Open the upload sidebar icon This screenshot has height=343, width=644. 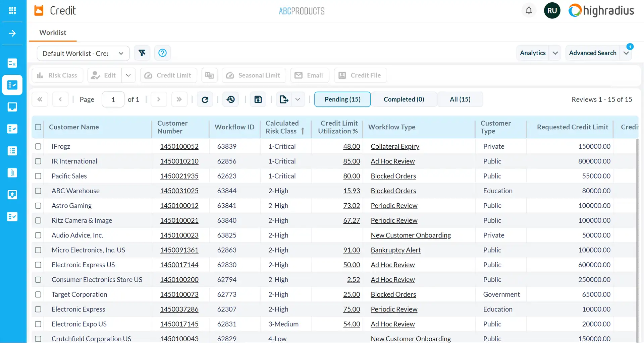(12, 195)
